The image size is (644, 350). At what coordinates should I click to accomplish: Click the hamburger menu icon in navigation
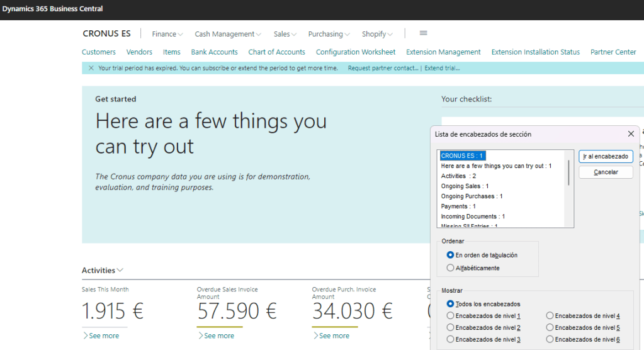423,33
